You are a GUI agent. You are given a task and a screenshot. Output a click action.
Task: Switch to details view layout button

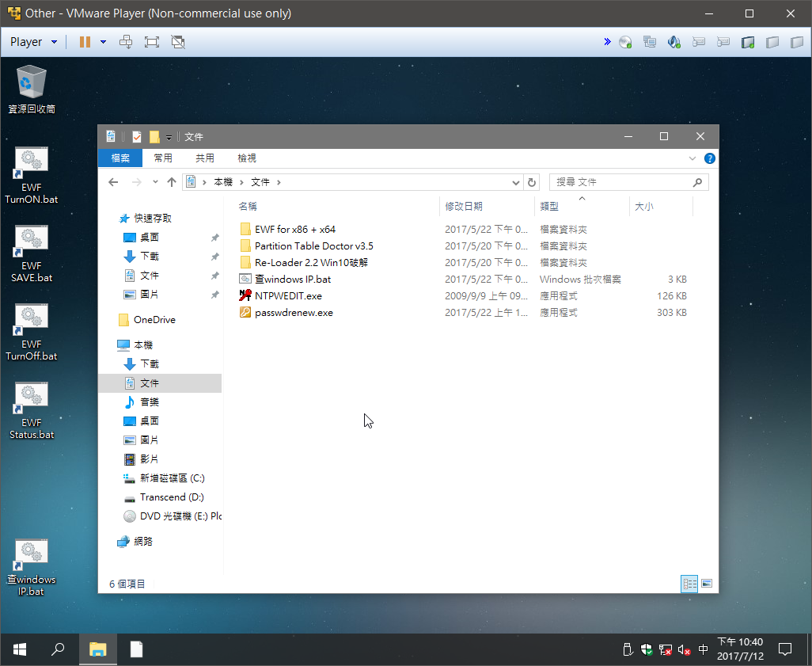689,584
